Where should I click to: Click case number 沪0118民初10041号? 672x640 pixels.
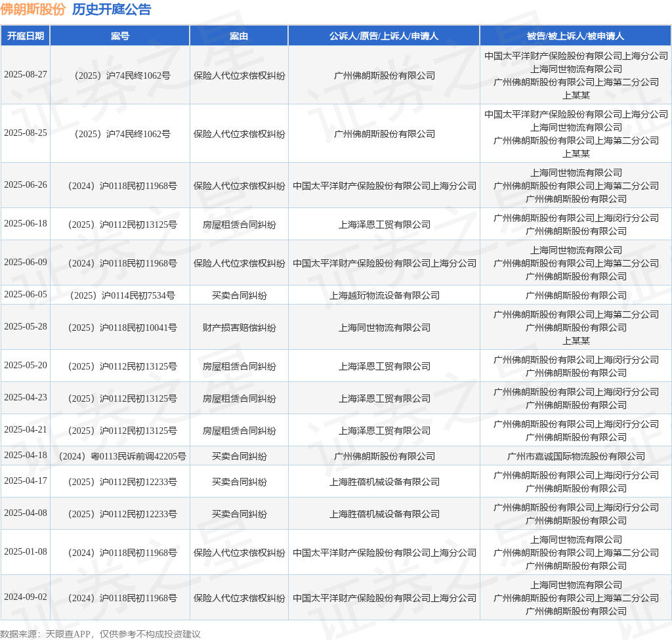click(122, 328)
